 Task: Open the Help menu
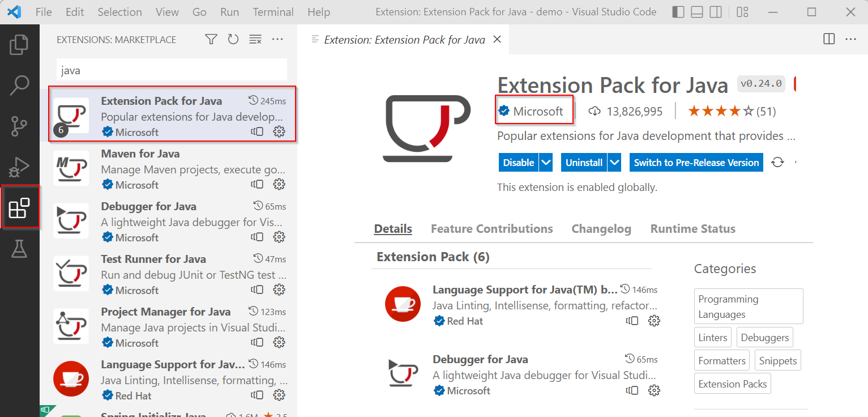pos(319,12)
